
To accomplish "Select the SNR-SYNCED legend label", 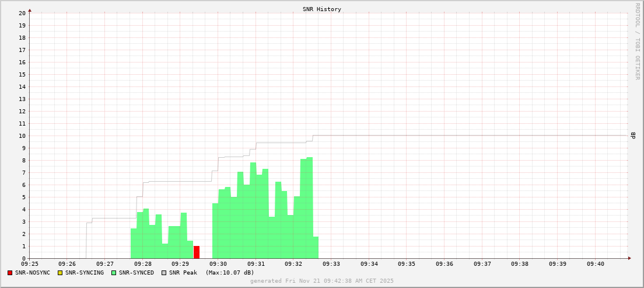I will pos(136,273).
